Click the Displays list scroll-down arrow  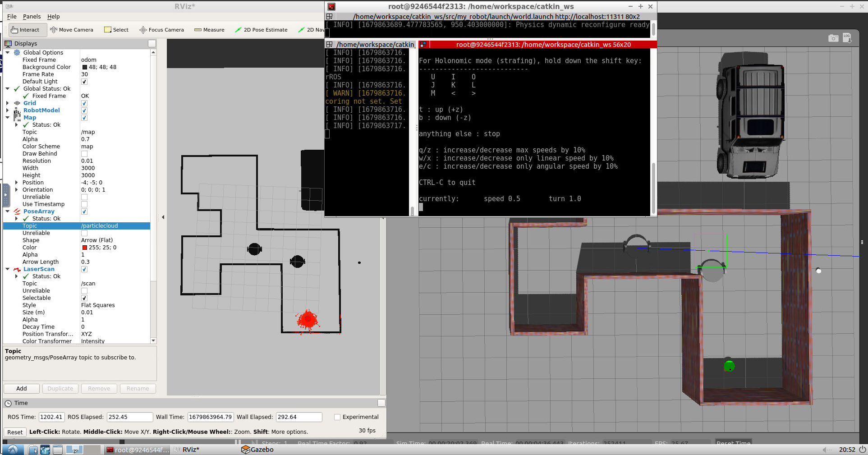[153, 340]
